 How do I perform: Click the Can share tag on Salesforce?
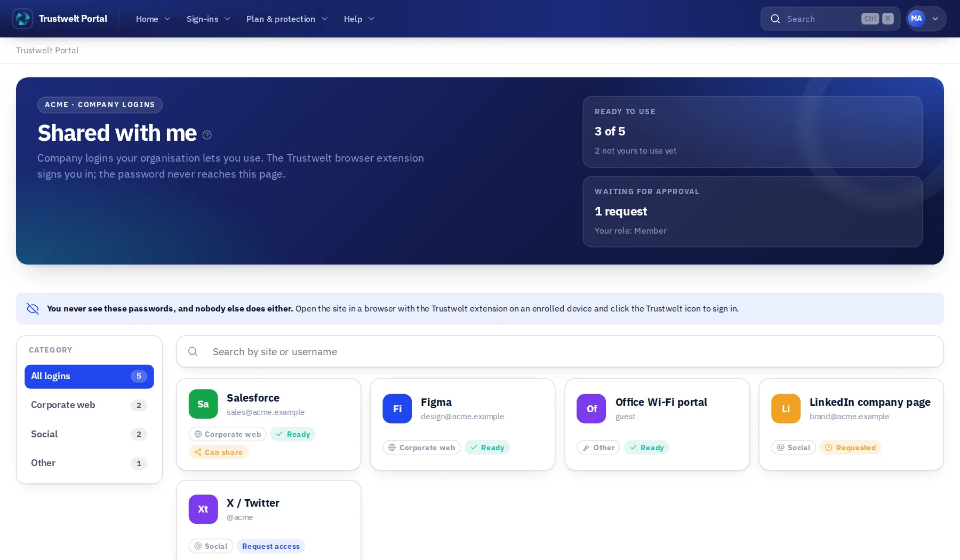click(x=219, y=452)
